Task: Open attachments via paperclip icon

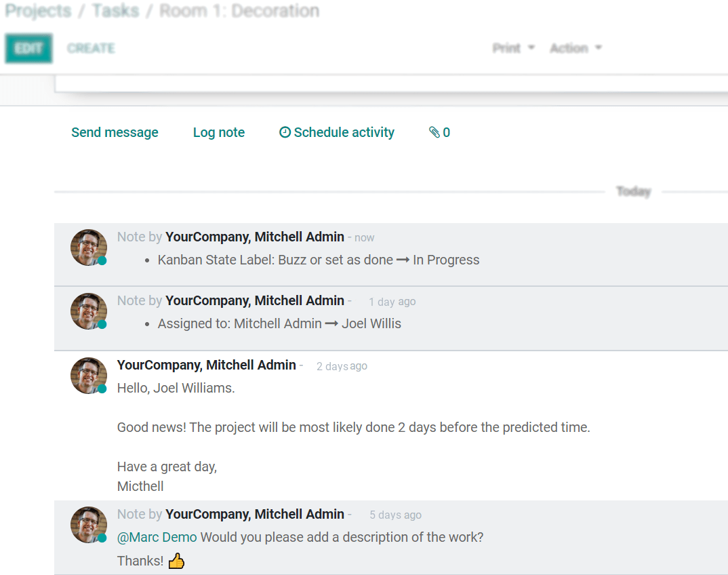Action: point(439,132)
